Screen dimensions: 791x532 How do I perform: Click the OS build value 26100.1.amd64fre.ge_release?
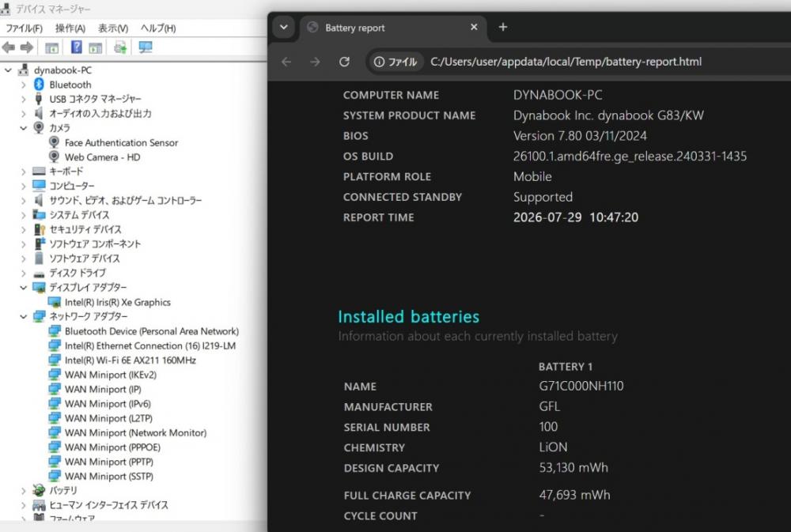tap(630, 157)
